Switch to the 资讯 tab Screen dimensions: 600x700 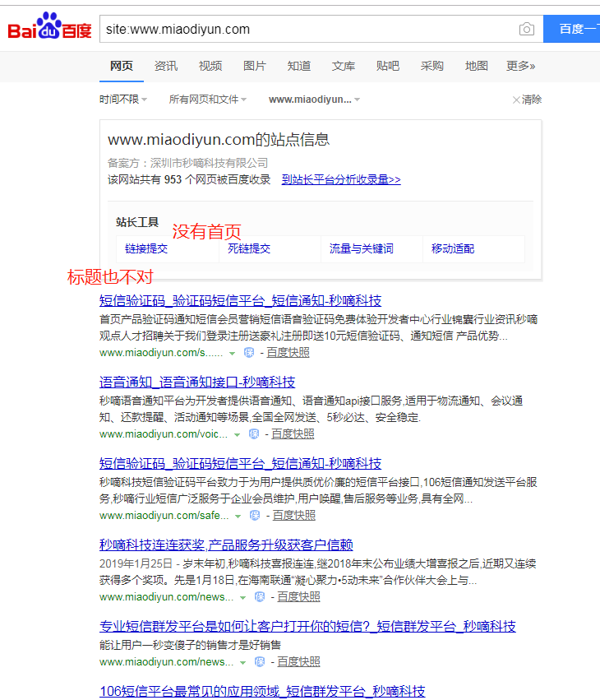[166, 66]
